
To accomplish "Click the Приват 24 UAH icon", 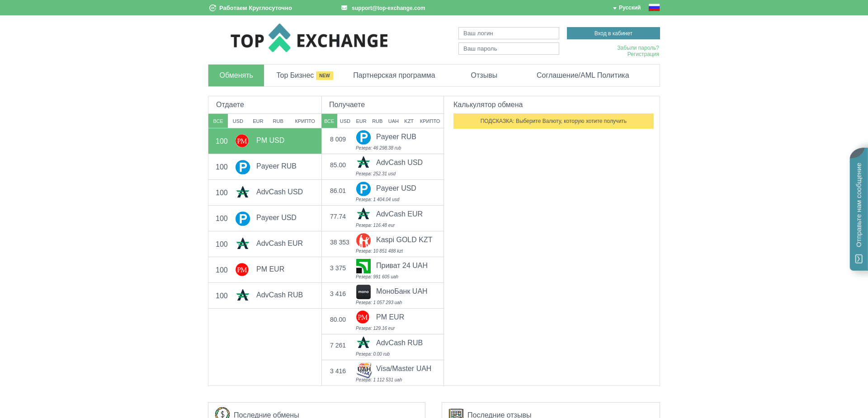I will (x=363, y=266).
